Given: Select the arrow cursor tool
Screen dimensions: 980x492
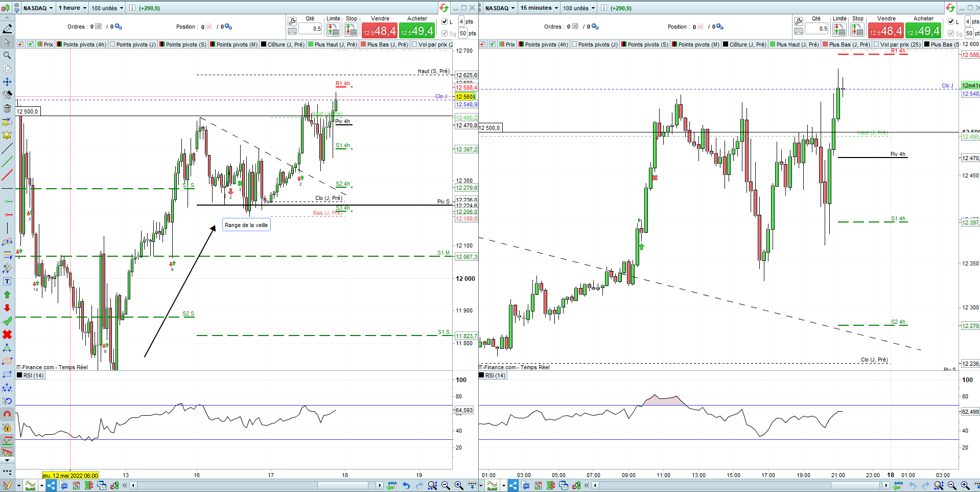Looking at the screenshot, I should [7, 42].
